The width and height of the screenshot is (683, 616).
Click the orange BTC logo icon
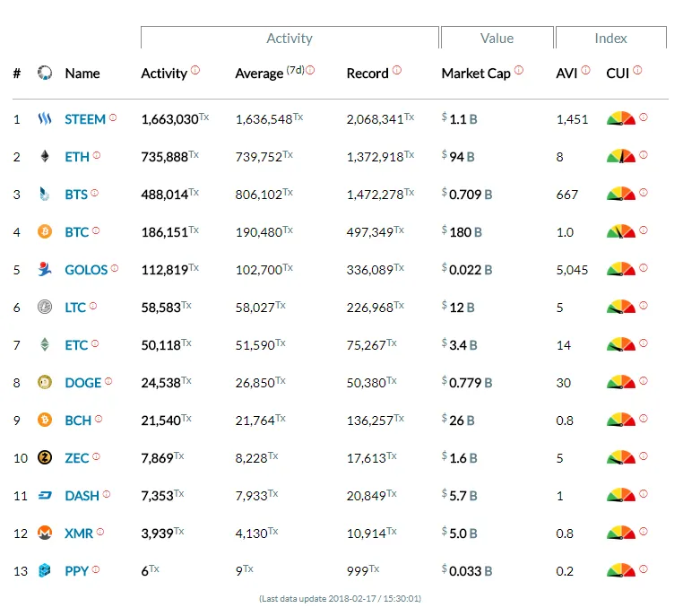(x=45, y=231)
